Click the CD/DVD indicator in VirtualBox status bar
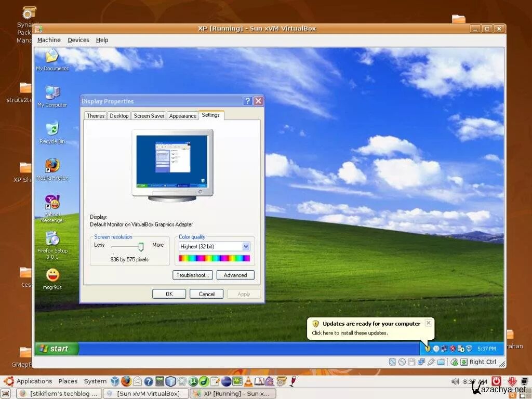Screen dimensions: 532x399 (402, 362)
